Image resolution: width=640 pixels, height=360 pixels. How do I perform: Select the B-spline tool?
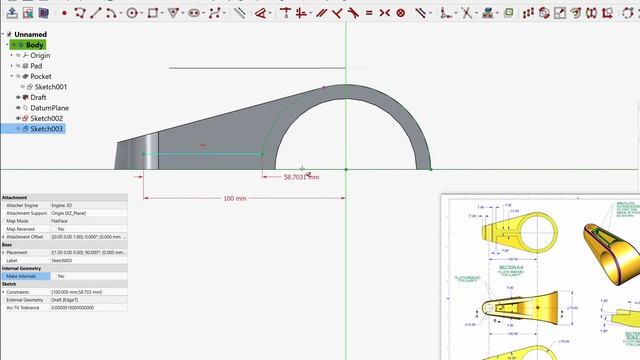[214, 13]
